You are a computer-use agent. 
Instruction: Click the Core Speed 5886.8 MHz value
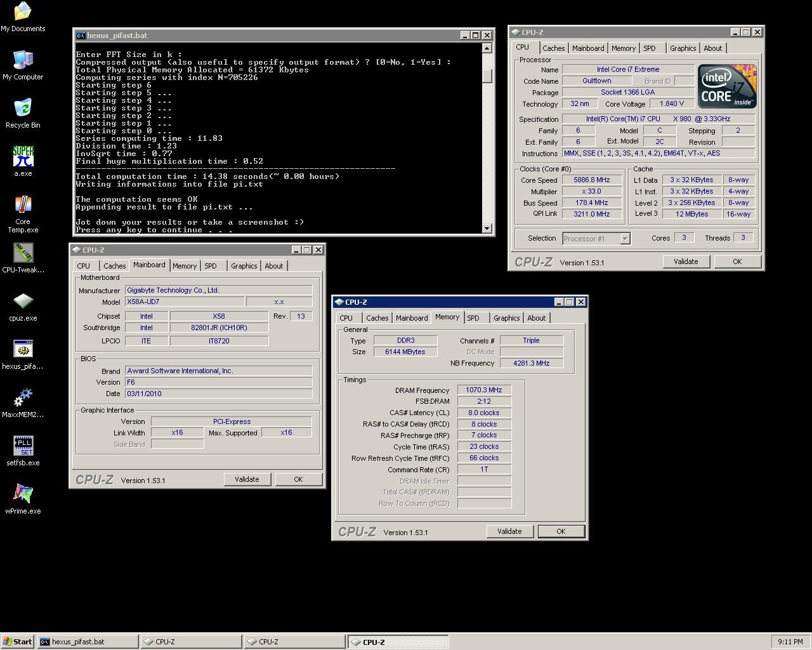click(591, 180)
